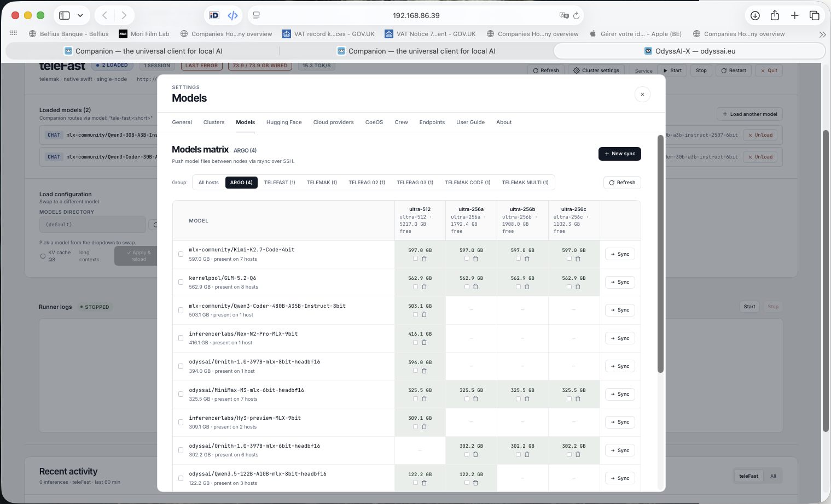This screenshot has height=504, width=831.
Task: Delete Qwen3-Coder-480B from ultra-512 trash icon
Action: [424, 314]
